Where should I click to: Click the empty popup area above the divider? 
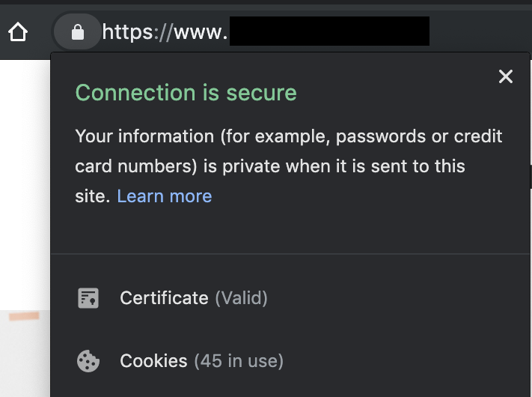290,231
